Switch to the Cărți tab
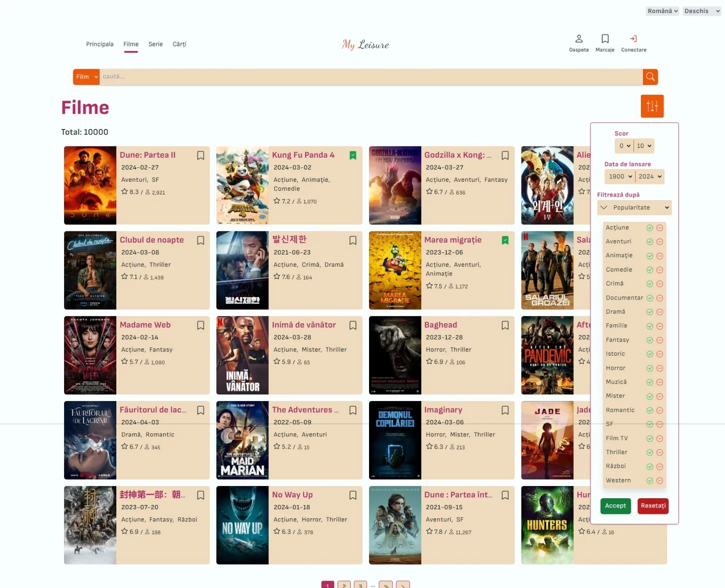The image size is (725, 588). pyautogui.click(x=180, y=44)
